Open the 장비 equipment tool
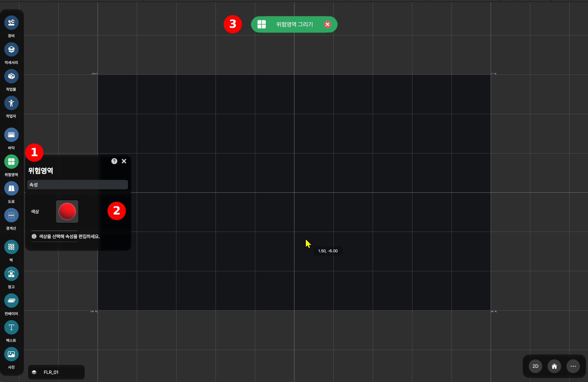This screenshot has height=382, width=588. pos(11,23)
